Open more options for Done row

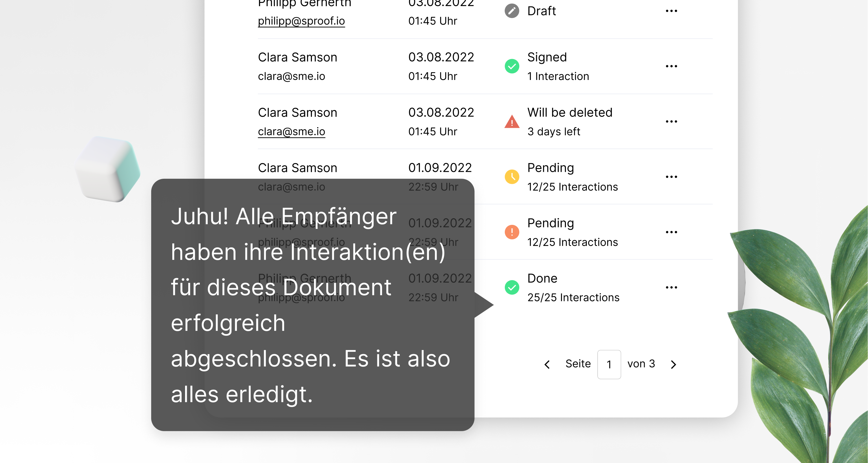pos(671,287)
